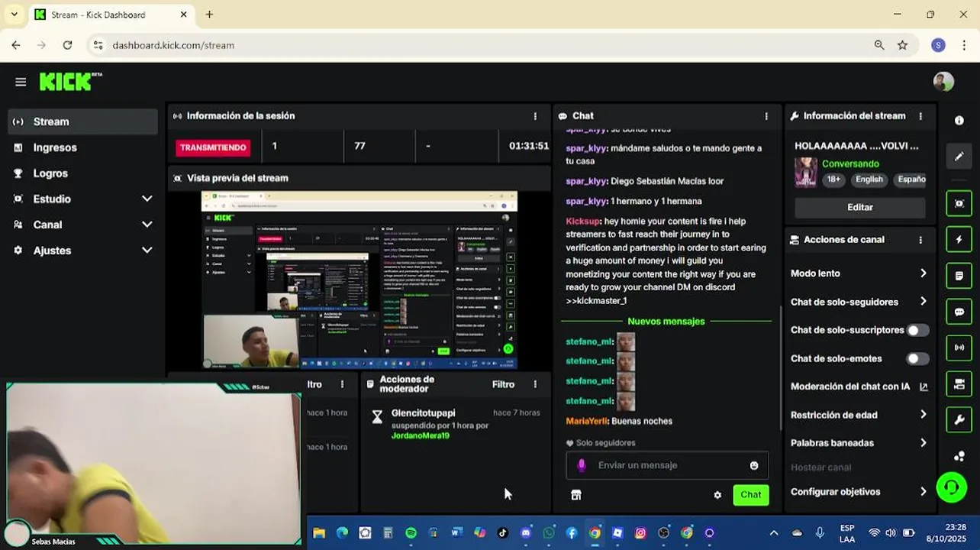Go to Stream in sidebar

pyautogui.click(x=82, y=121)
